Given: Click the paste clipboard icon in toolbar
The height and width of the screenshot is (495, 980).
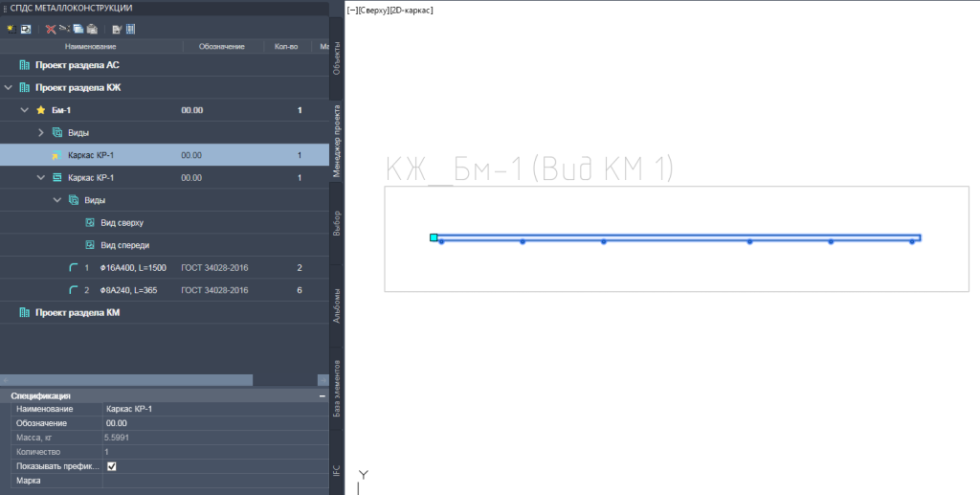Looking at the screenshot, I should (x=92, y=29).
